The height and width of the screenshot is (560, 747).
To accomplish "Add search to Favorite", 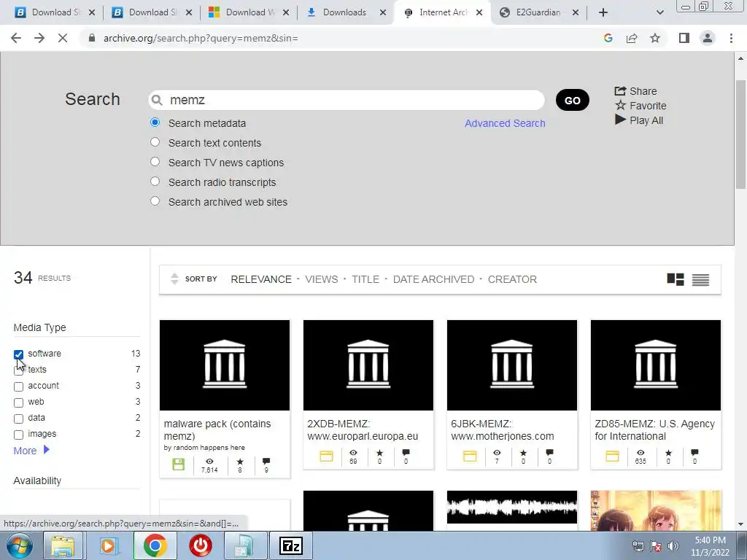I will 640,106.
